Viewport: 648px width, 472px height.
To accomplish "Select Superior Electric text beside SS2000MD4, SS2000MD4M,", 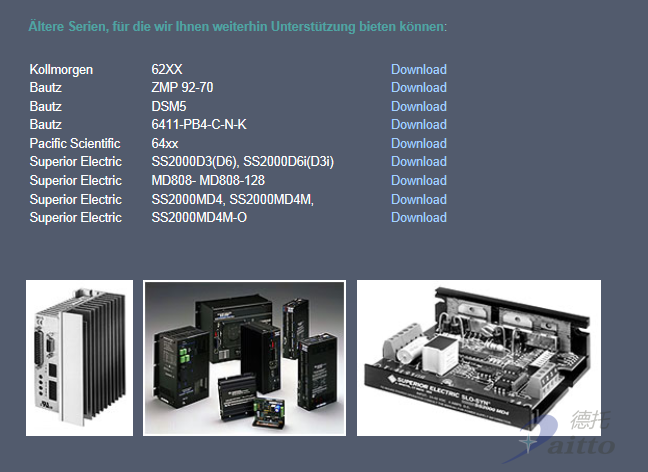I will [x=76, y=200].
